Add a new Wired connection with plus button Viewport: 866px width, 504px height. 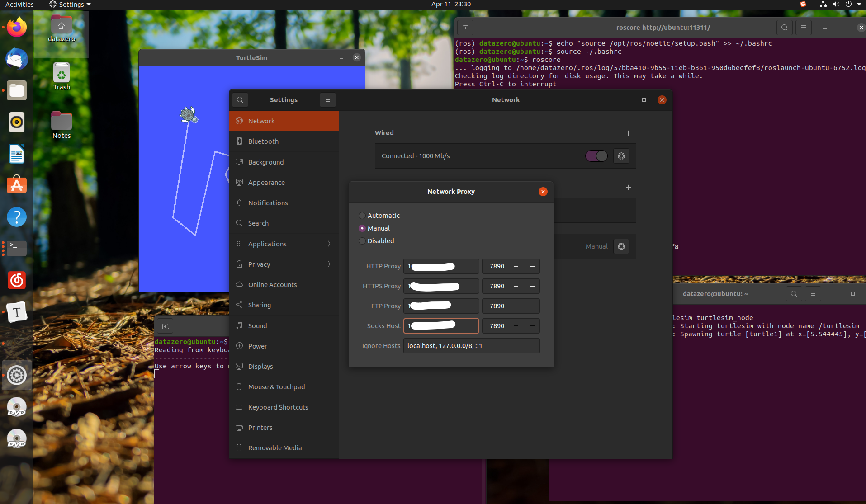point(628,133)
